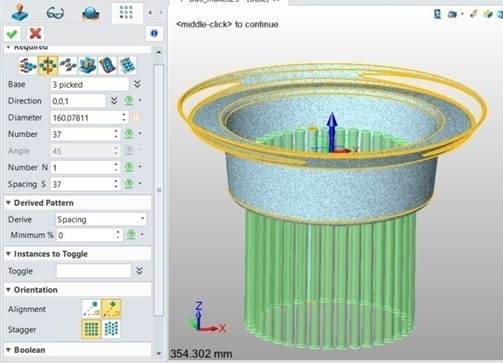Click the Toggle instances input box
Image resolution: width=503 pixels, height=363 pixels.
pos(94,271)
